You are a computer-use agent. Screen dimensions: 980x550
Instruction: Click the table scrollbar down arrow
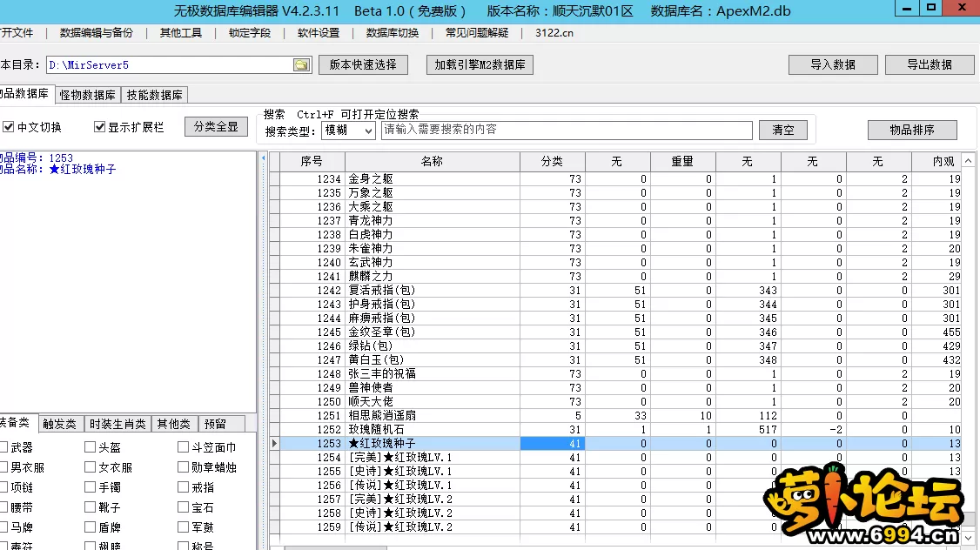point(968,537)
